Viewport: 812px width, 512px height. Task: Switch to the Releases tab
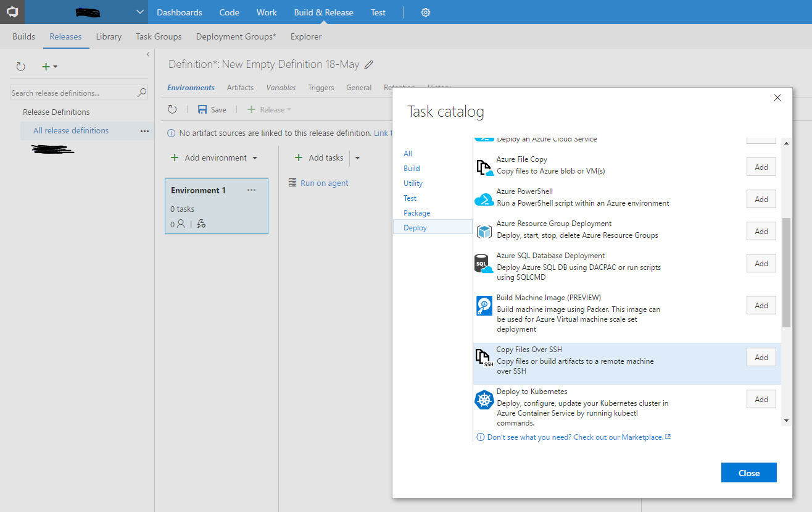65,36
